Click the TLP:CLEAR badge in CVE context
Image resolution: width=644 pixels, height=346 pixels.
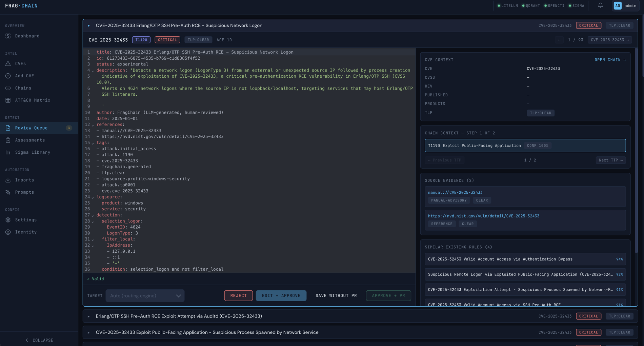pyautogui.click(x=540, y=113)
